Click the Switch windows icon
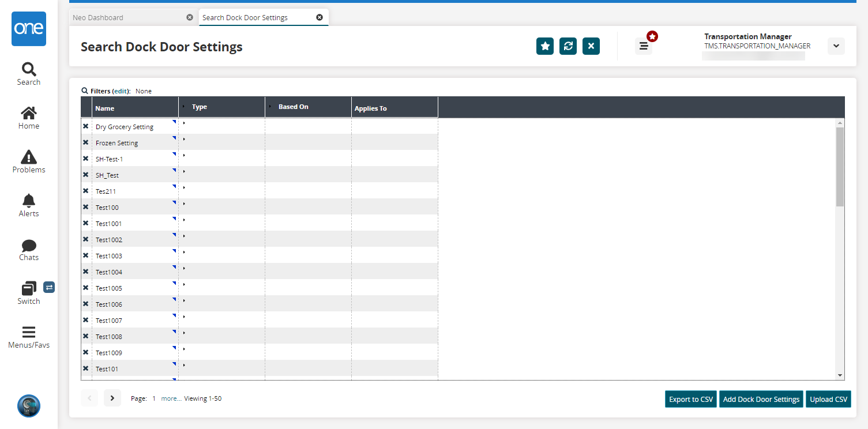 point(28,288)
